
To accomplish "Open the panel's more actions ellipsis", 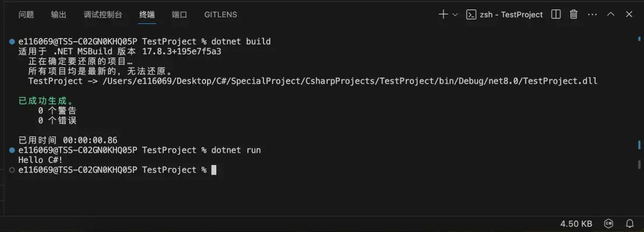I will tap(592, 14).
